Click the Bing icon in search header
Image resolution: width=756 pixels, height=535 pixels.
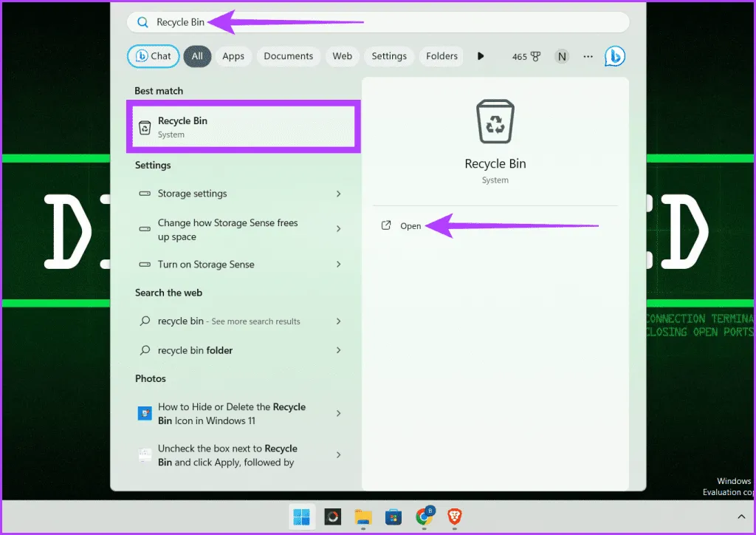[614, 56]
